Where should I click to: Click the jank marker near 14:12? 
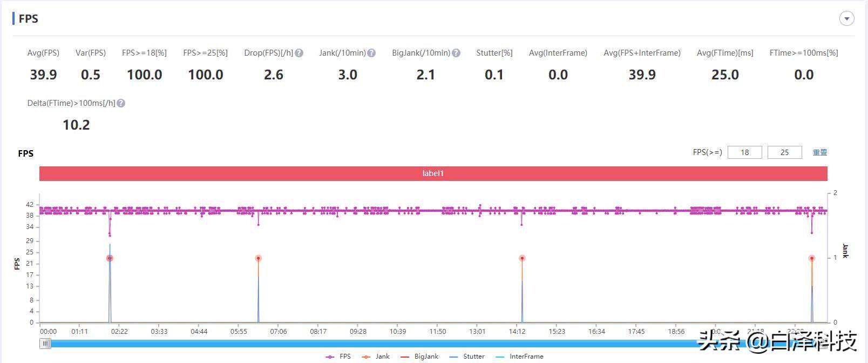pos(522,258)
